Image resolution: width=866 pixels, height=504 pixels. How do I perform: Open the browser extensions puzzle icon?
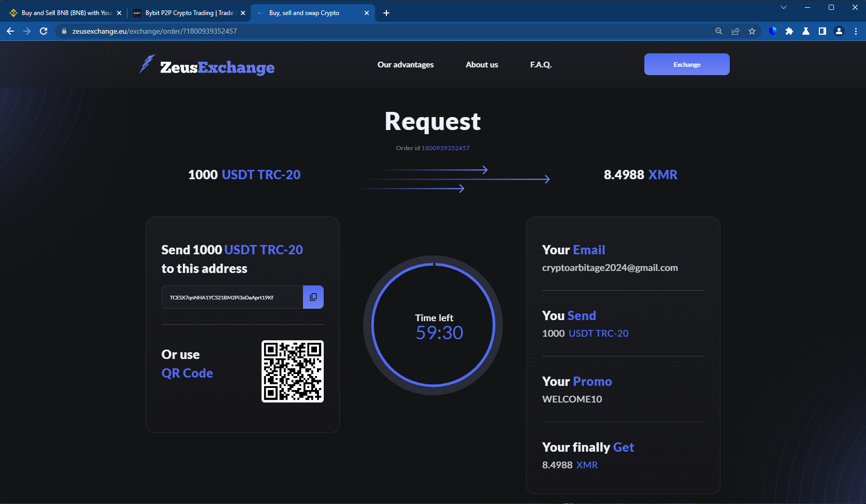click(x=789, y=31)
